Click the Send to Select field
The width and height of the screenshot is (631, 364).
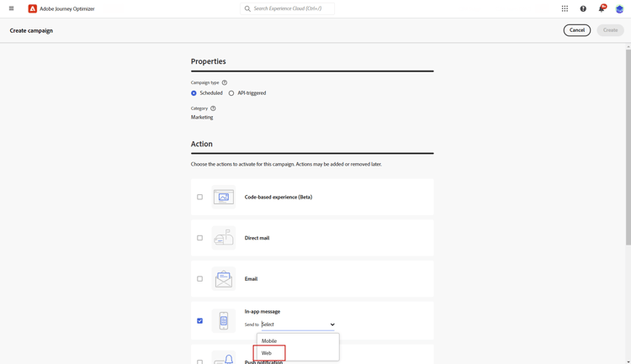point(298,324)
